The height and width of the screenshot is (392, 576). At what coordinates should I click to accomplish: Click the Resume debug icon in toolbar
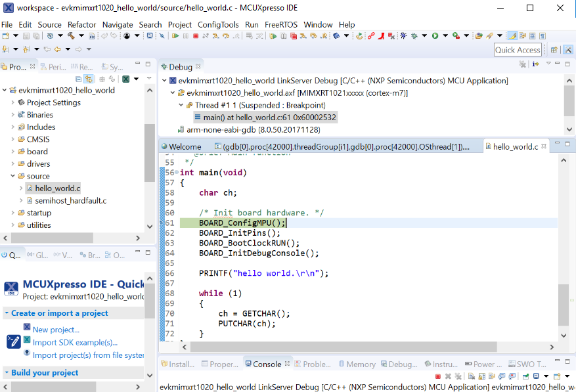pyautogui.click(x=176, y=36)
